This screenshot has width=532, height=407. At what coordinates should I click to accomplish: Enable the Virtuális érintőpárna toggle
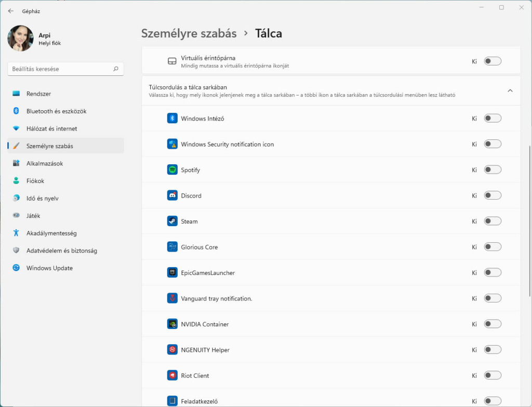tap(493, 61)
